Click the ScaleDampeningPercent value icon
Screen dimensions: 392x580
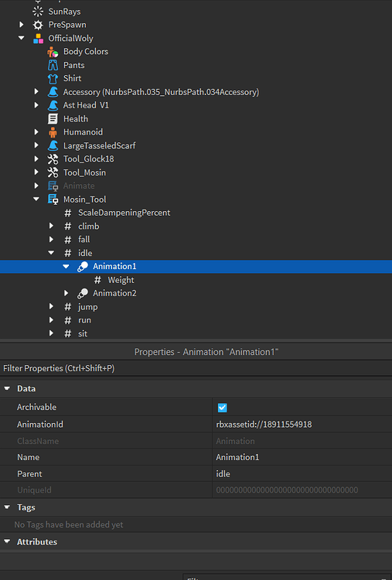pyautogui.click(x=68, y=213)
